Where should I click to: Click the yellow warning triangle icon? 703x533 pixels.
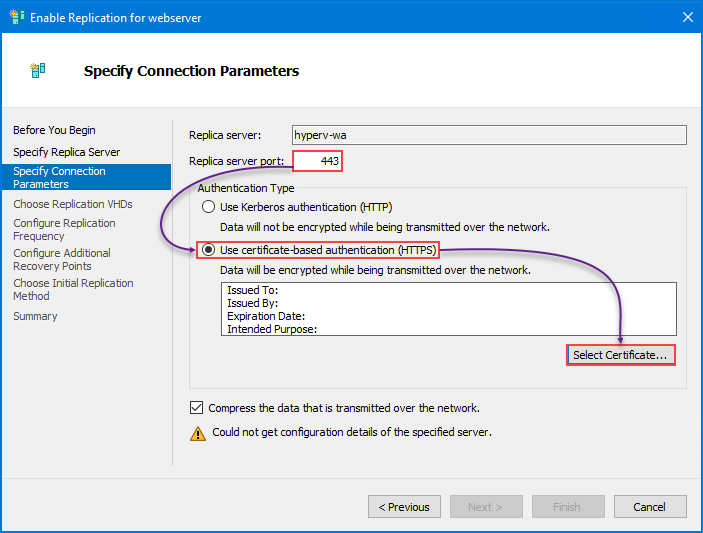click(198, 433)
